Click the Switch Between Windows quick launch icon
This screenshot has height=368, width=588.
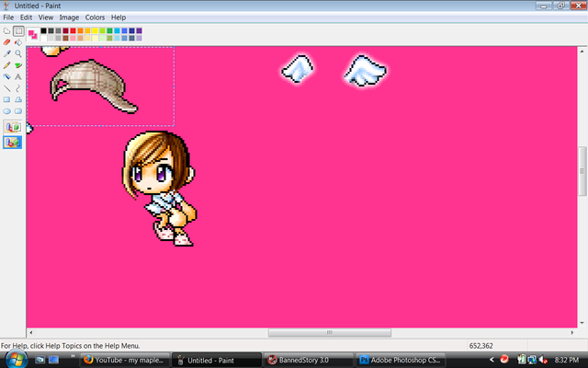54,360
